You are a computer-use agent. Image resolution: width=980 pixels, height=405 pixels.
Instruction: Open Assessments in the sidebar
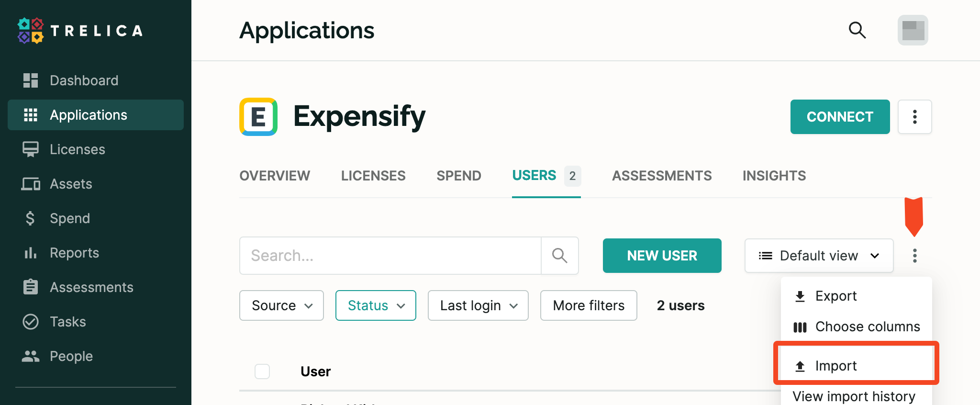click(x=96, y=287)
